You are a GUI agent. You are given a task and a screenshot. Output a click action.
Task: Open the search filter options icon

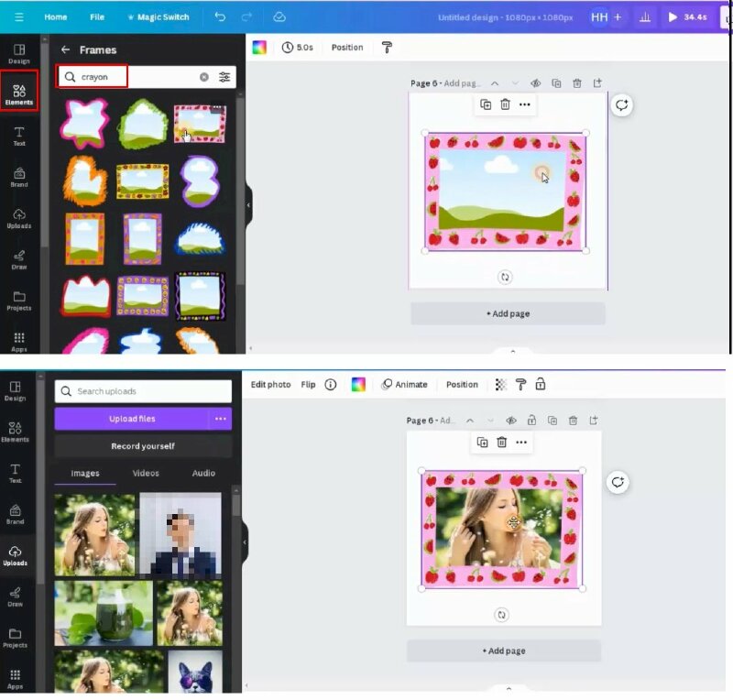(224, 77)
